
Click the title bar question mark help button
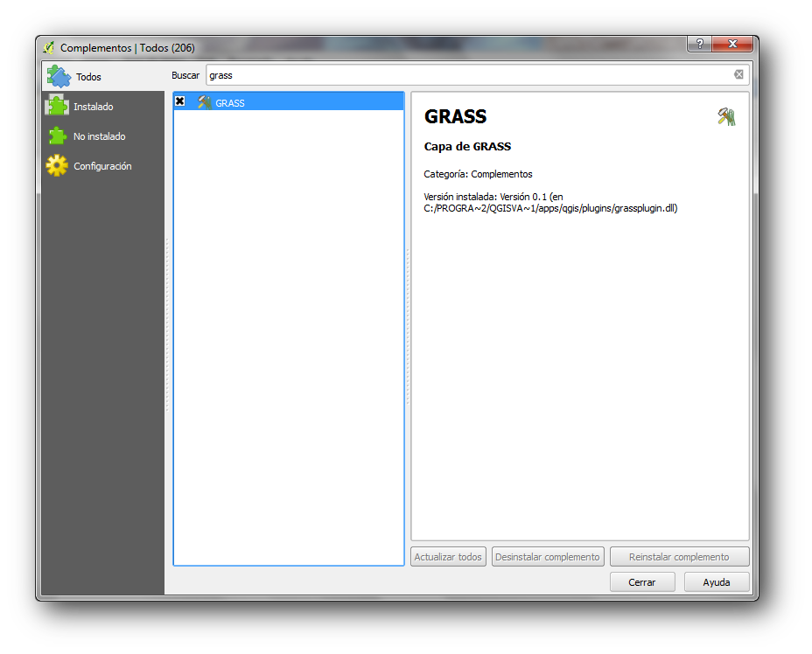pyautogui.click(x=700, y=44)
